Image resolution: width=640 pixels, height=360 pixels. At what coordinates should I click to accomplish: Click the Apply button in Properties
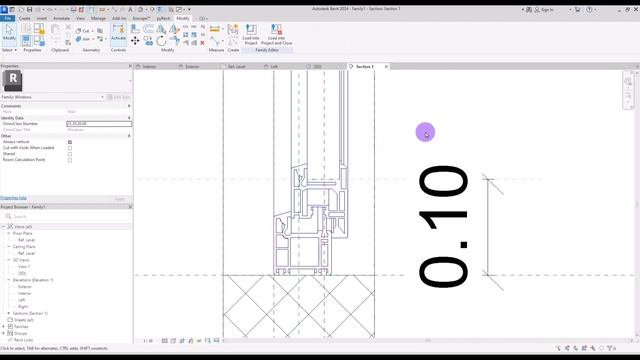(x=120, y=199)
